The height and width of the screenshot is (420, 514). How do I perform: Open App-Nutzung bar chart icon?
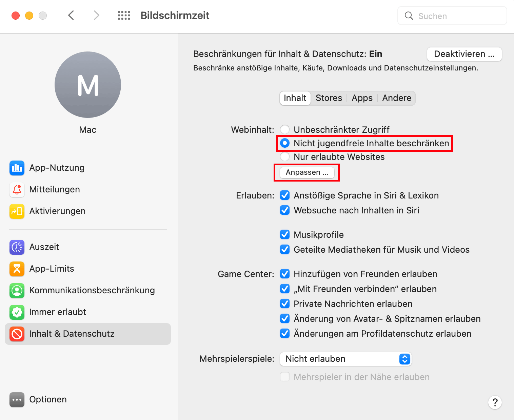17,168
